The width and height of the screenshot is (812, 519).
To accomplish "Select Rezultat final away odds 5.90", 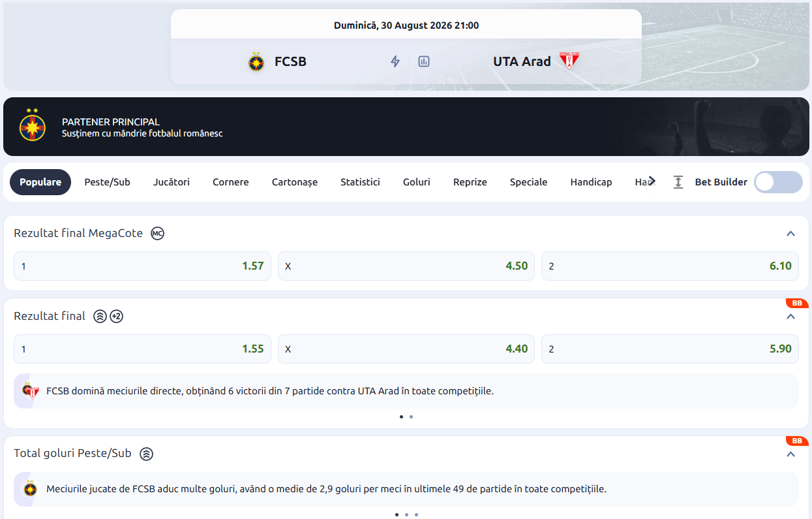I will click(670, 349).
